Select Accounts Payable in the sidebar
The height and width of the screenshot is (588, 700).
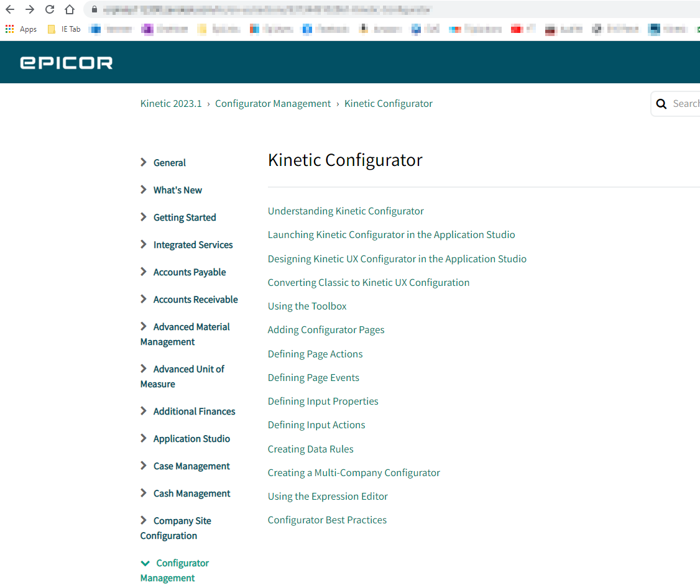[x=190, y=272]
